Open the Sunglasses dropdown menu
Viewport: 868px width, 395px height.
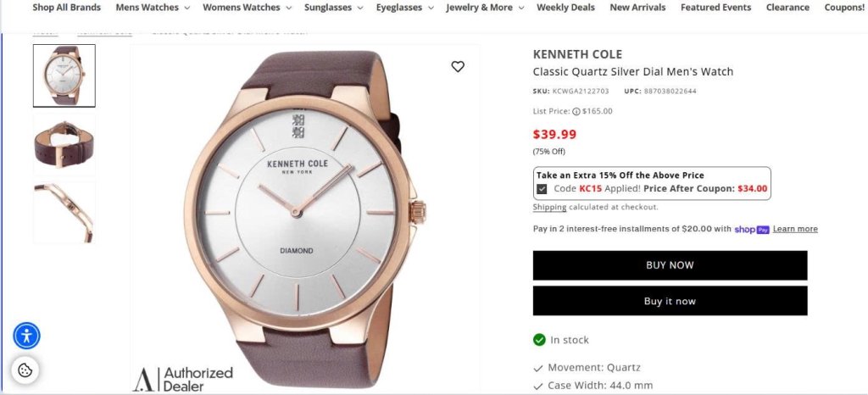(334, 8)
